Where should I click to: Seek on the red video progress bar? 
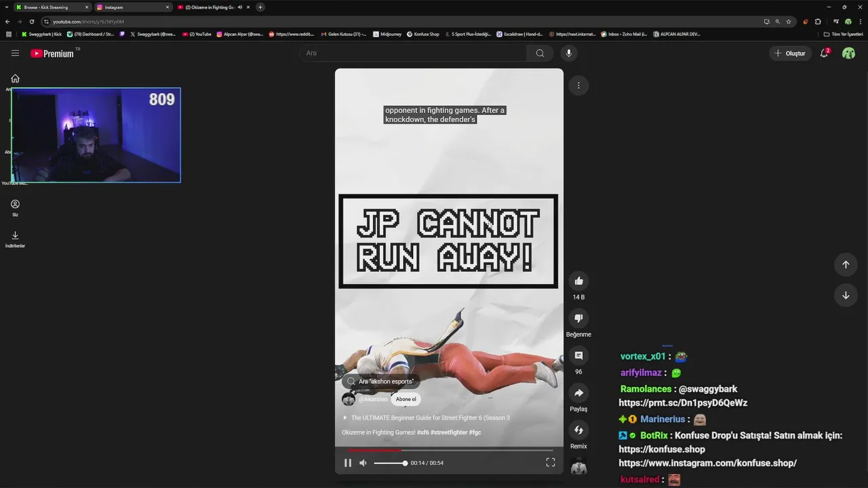(449, 450)
